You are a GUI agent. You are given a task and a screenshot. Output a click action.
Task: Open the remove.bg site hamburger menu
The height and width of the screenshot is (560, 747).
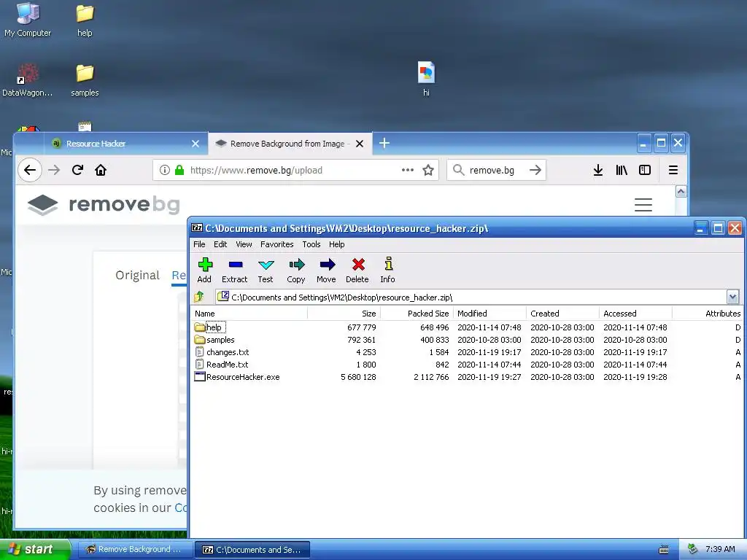coord(643,205)
